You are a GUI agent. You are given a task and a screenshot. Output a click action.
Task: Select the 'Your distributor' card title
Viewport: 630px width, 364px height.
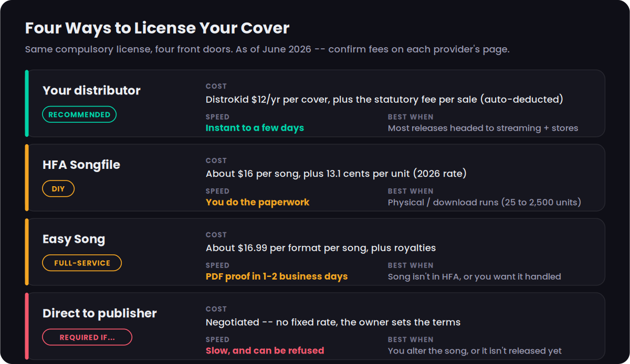point(91,90)
